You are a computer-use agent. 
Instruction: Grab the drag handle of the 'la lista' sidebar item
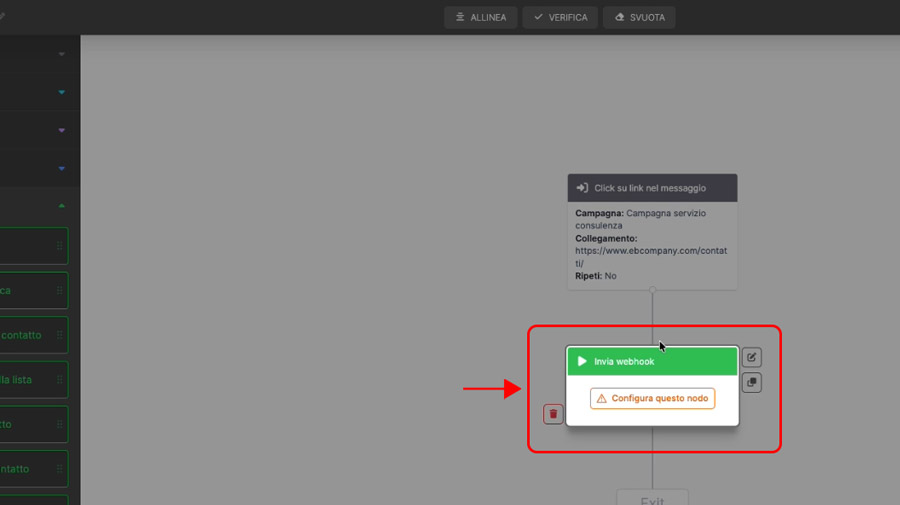60,380
